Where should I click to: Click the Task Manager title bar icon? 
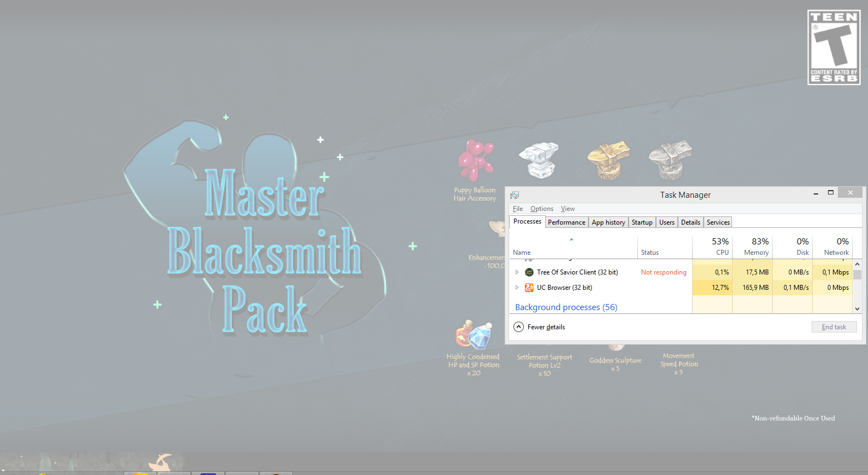515,195
